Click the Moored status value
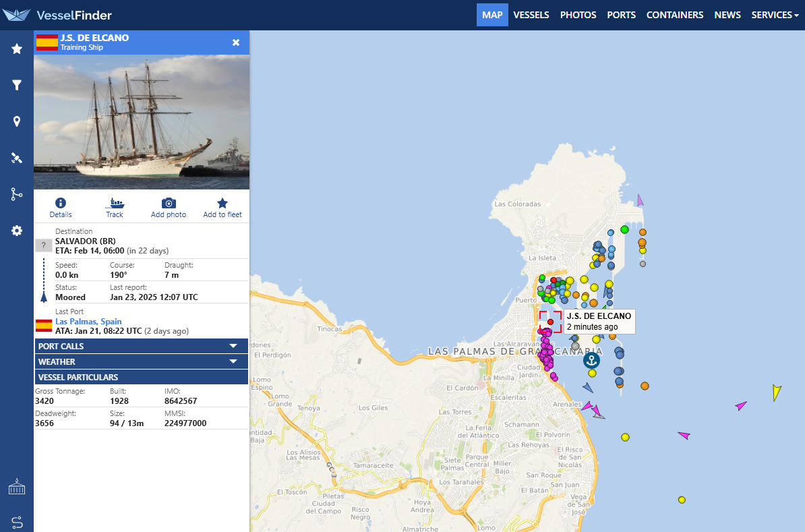This screenshot has height=532, width=805. point(70,297)
